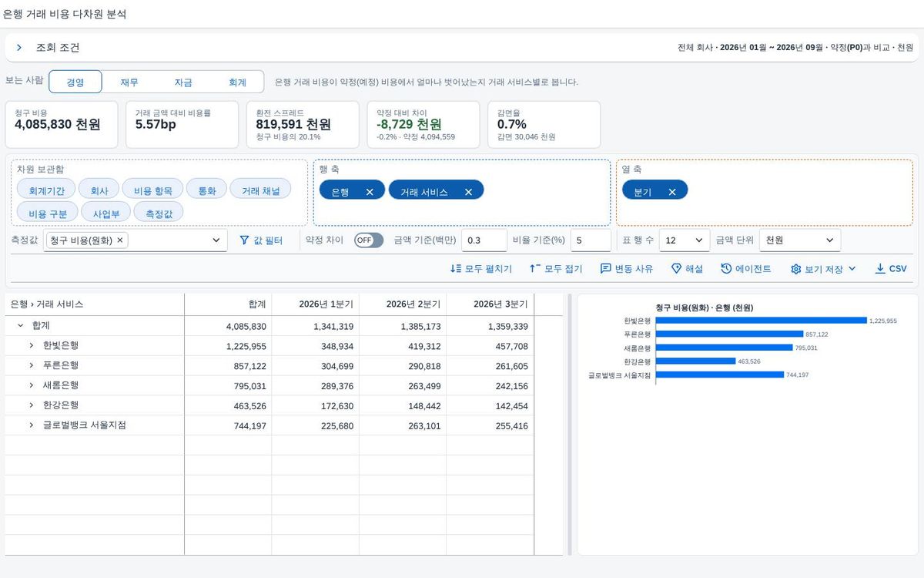Remove the 분기 chip from column axis

tap(672, 192)
